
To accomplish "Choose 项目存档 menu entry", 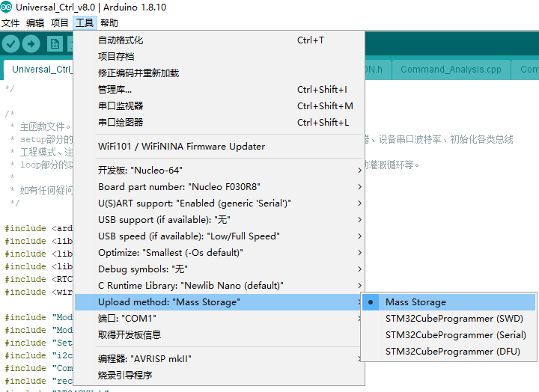I will 219,56.
